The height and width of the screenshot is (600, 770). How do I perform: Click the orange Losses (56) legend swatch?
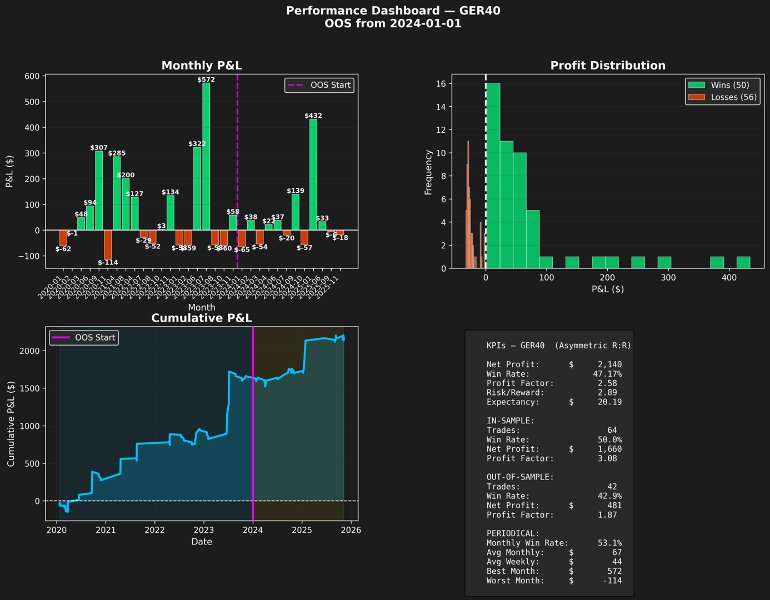coord(696,97)
